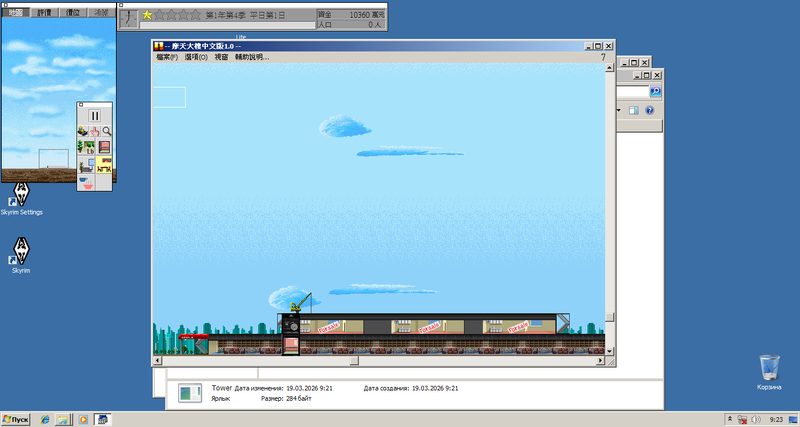Click the 資金 funds readout
The width and height of the screenshot is (800, 427).
[x=351, y=15]
